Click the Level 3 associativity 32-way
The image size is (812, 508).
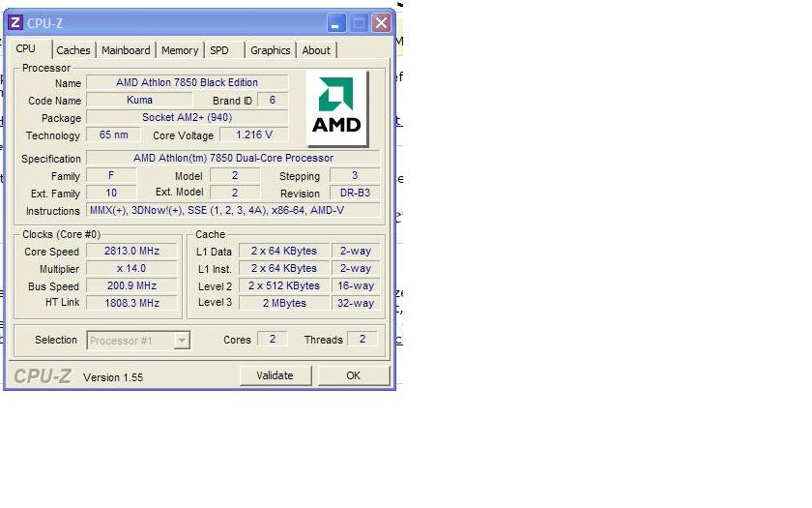(356, 303)
